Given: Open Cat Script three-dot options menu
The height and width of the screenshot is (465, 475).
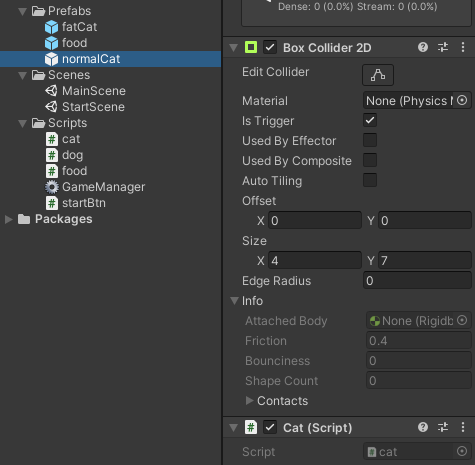Looking at the screenshot, I should point(463,427).
